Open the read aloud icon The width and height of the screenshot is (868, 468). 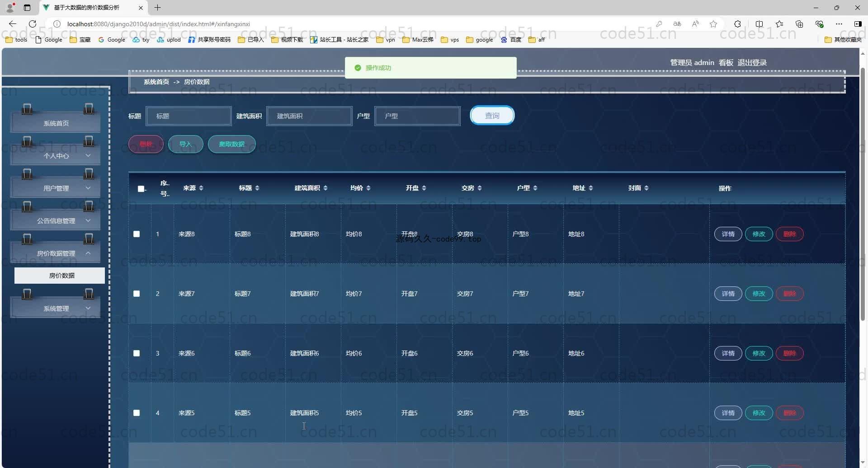695,24
